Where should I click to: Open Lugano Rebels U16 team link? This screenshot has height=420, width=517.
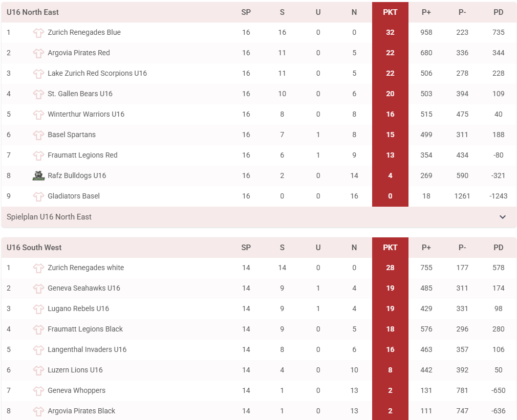(x=78, y=308)
